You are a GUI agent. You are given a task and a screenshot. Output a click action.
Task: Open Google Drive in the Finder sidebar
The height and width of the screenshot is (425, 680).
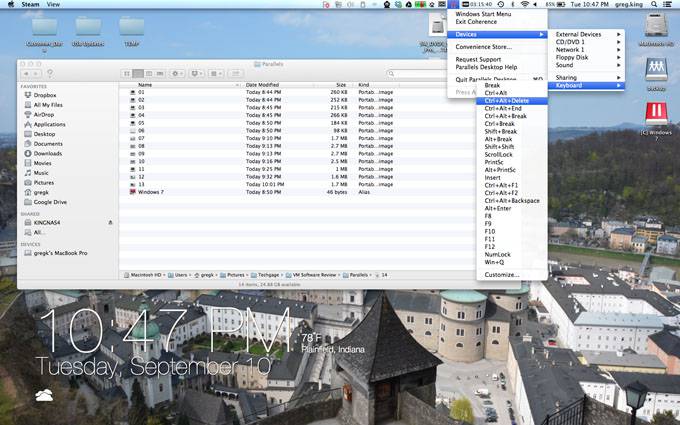tap(50, 202)
